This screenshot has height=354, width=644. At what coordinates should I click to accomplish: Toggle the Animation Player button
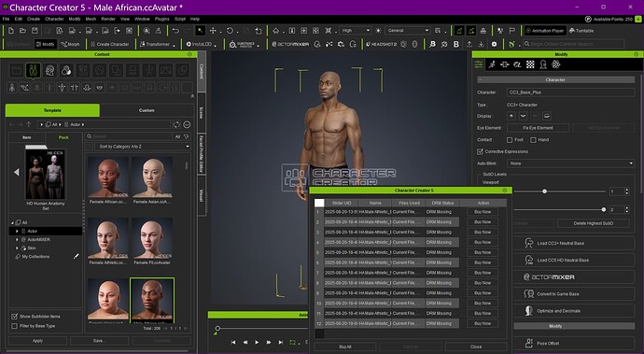click(x=545, y=31)
